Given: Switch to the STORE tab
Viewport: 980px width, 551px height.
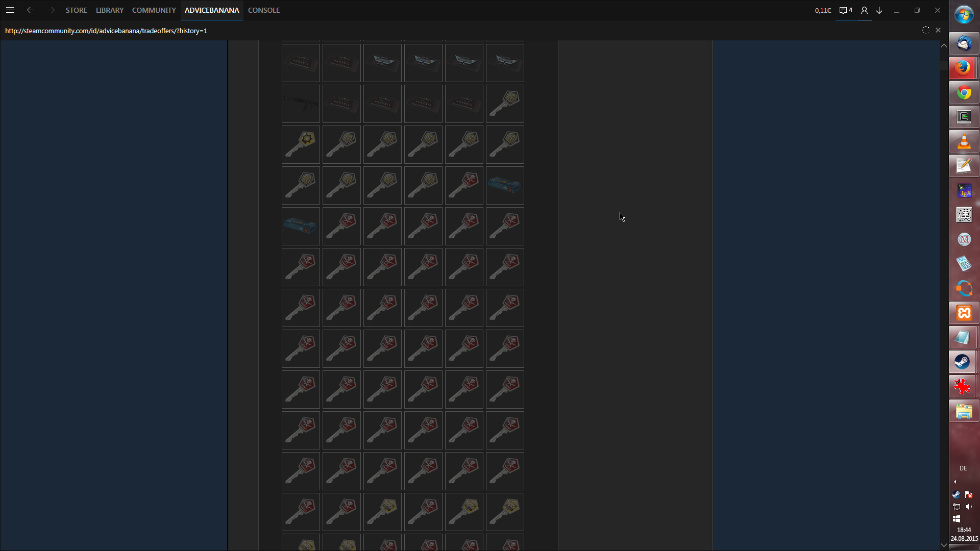Looking at the screenshot, I should pyautogui.click(x=76, y=10).
